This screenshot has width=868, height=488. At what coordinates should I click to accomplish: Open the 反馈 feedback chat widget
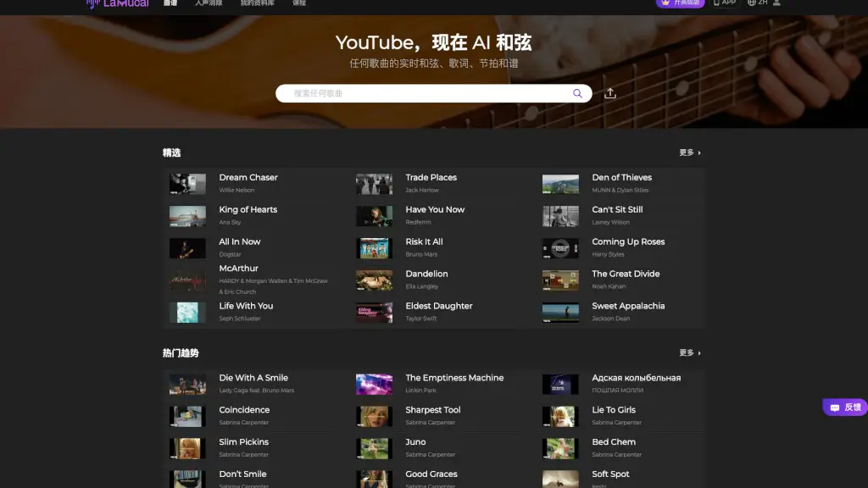(x=845, y=408)
